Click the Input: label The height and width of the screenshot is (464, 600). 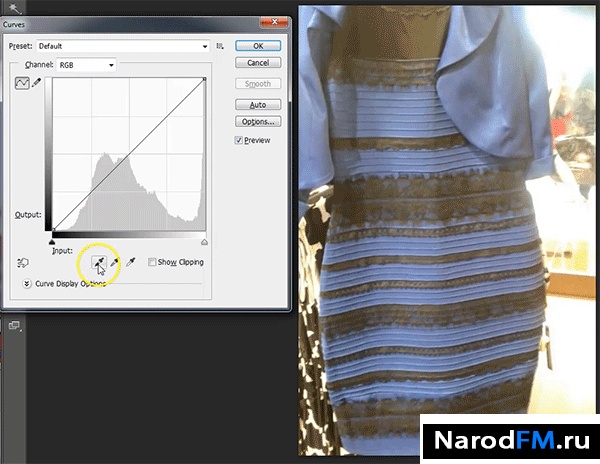[62, 251]
